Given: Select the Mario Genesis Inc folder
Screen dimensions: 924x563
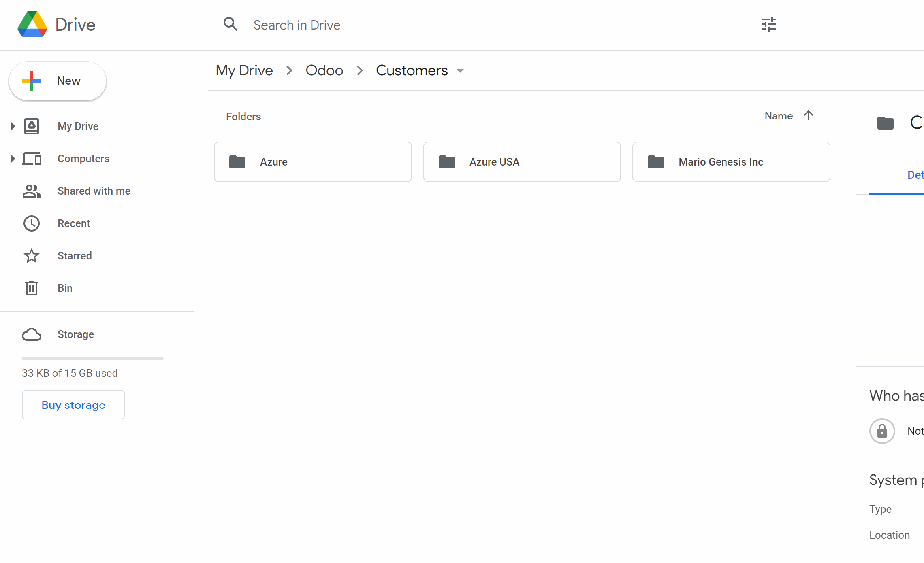Looking at the screenshot, I should tap(731, 162).
